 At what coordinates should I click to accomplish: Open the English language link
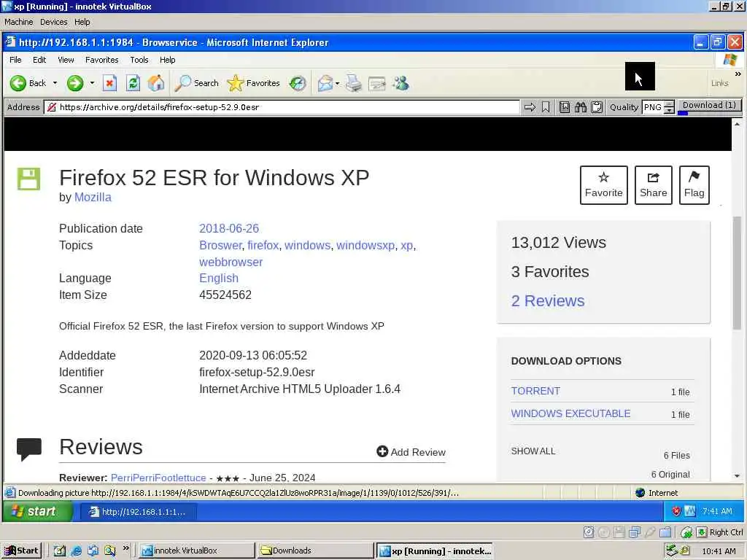pyautogui.click(x=219, y=278)
